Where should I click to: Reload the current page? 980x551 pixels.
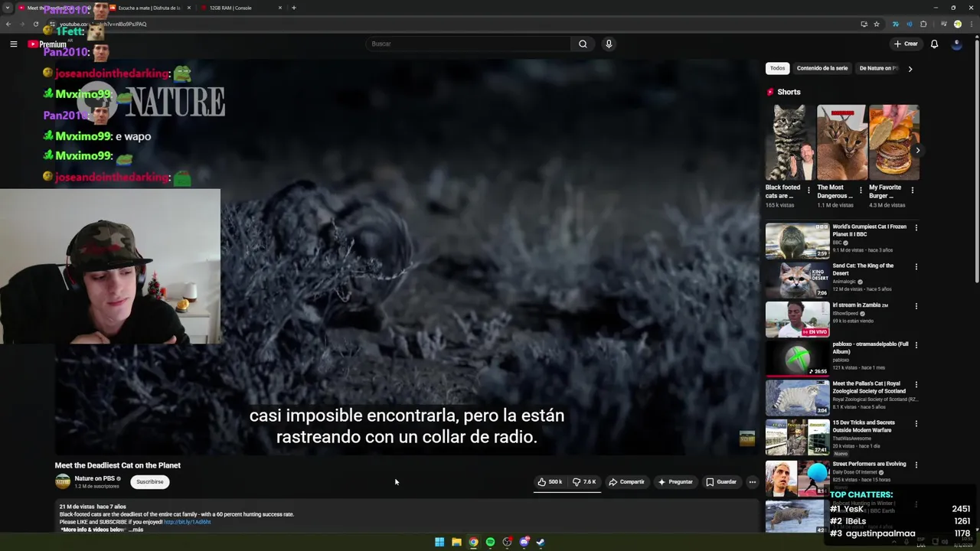35,24
